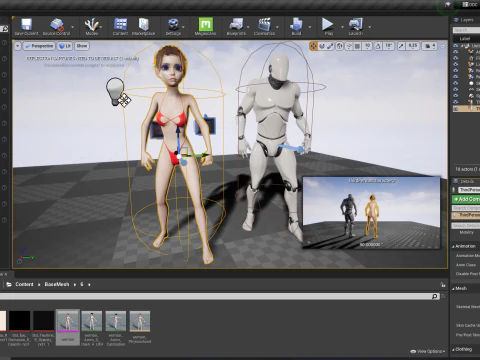Open the Content browser toolbar icon
Viewport: 480px width, 360px height.
pyautogui.click(x=120, y=27)
